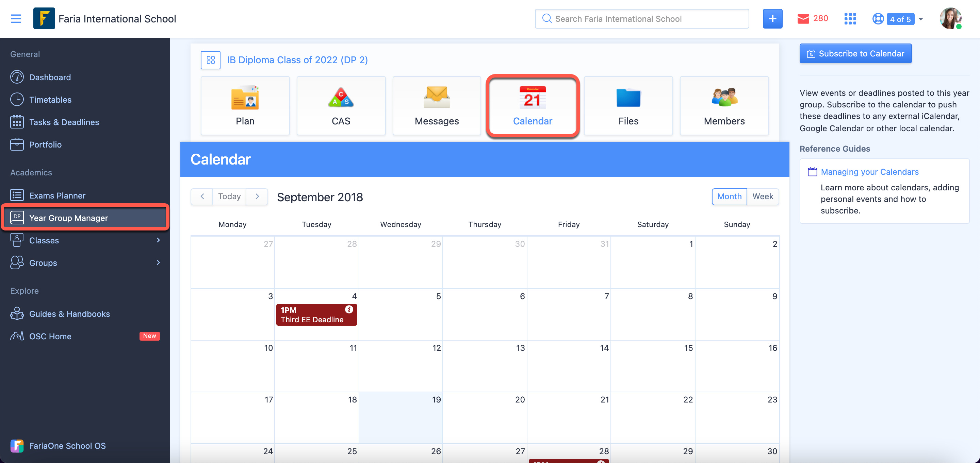Click the DP Year Group Manager icon
The height and width of the screenshot is (463, 980).
coord(17,218)
